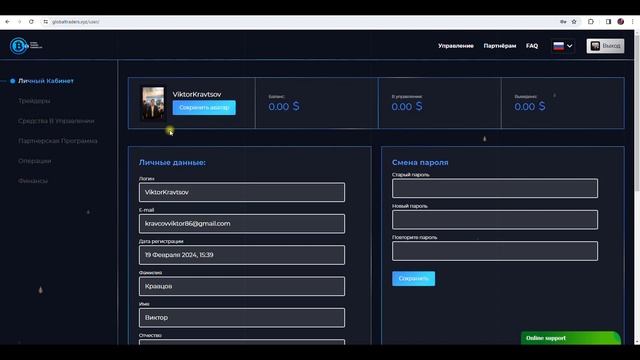Focus the Новый пароль field
The width and height of the screenshot is (640, 360).
point(495,220)
